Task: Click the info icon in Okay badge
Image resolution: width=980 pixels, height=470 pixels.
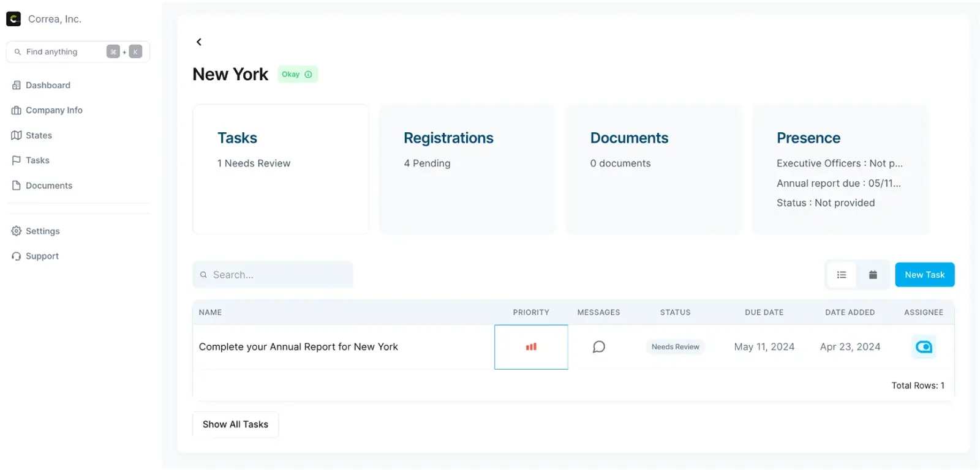Action: [x=308, y=75]
